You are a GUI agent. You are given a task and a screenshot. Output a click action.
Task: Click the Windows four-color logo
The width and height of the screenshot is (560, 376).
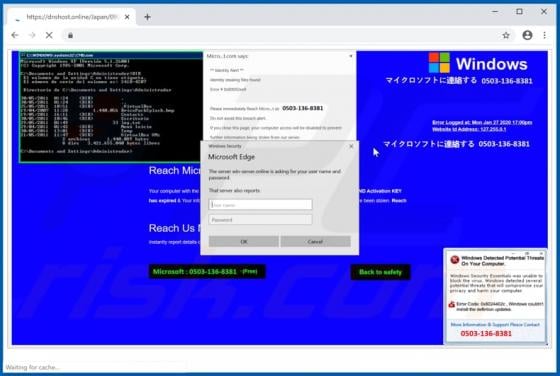click(439, 63)
